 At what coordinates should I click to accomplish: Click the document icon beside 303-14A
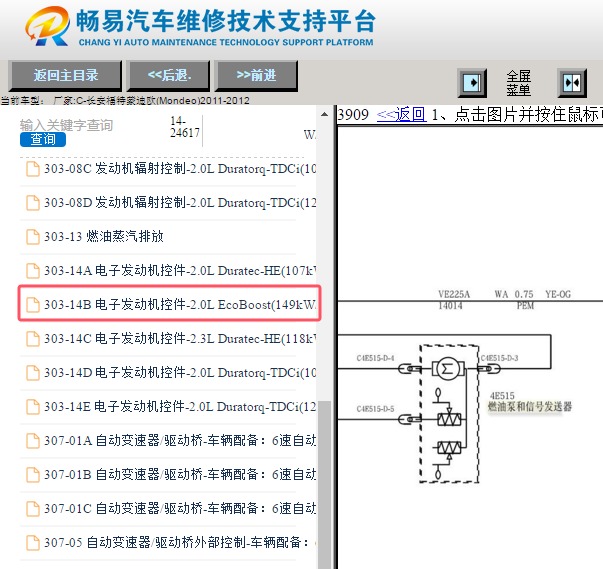pos(33,271)
